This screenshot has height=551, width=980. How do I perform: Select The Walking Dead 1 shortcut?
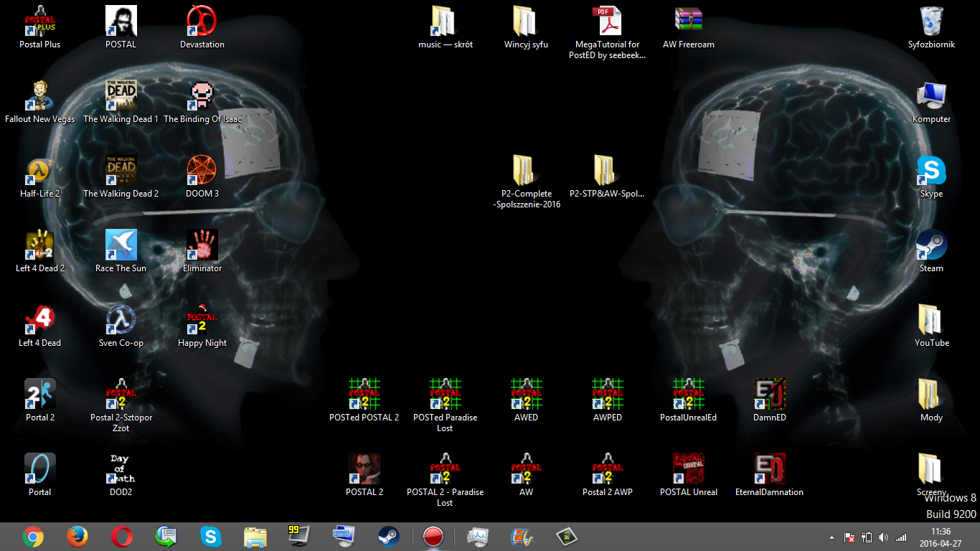pyautogui.click(x=121, y=102)
